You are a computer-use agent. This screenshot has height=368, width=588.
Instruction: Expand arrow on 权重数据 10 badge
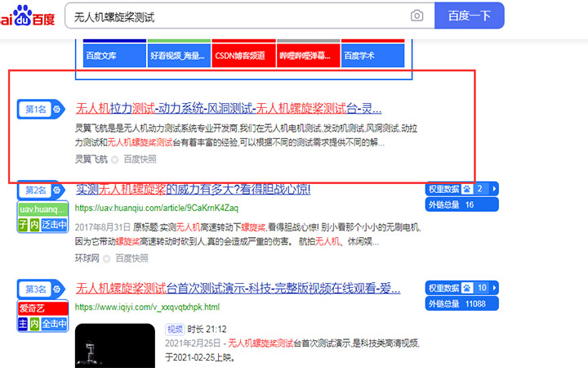[x=494, y=288]
